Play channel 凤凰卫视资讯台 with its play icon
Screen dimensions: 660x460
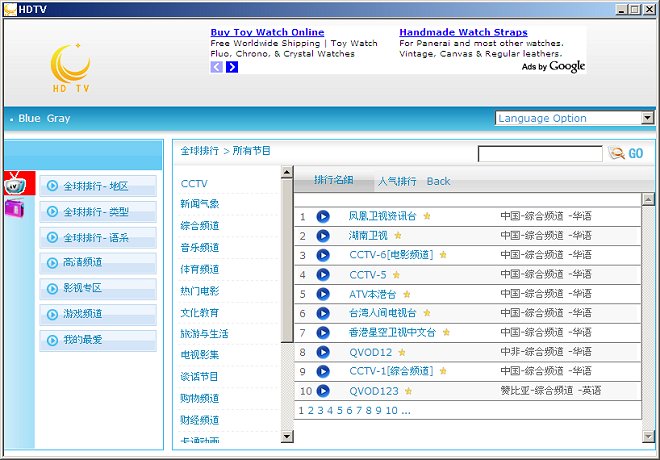click(323, 216)
